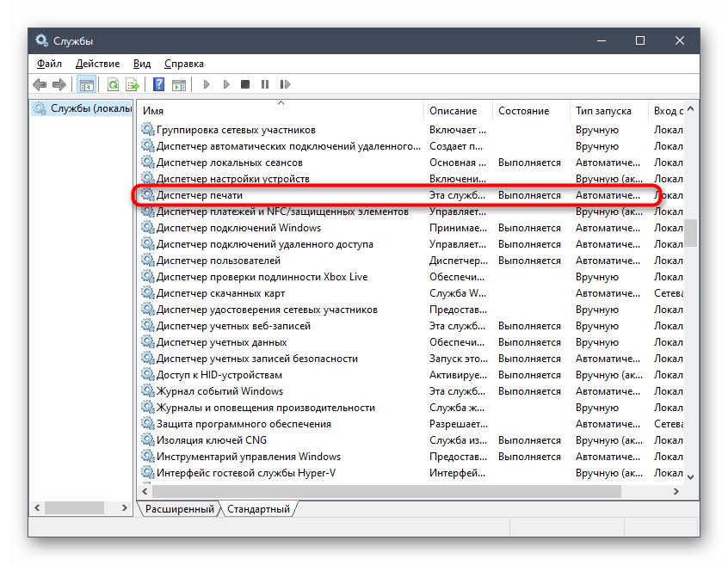The height and width of the screenshot is (565, 728).
Task: Click Активируе... description cell
Action: 459,375
